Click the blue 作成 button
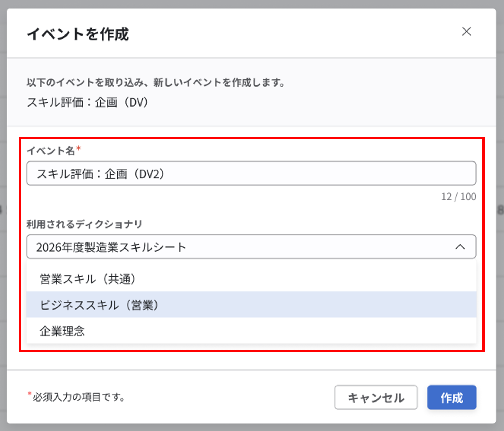The height and width of the screenshot is (431, 504). click(452, 397)
